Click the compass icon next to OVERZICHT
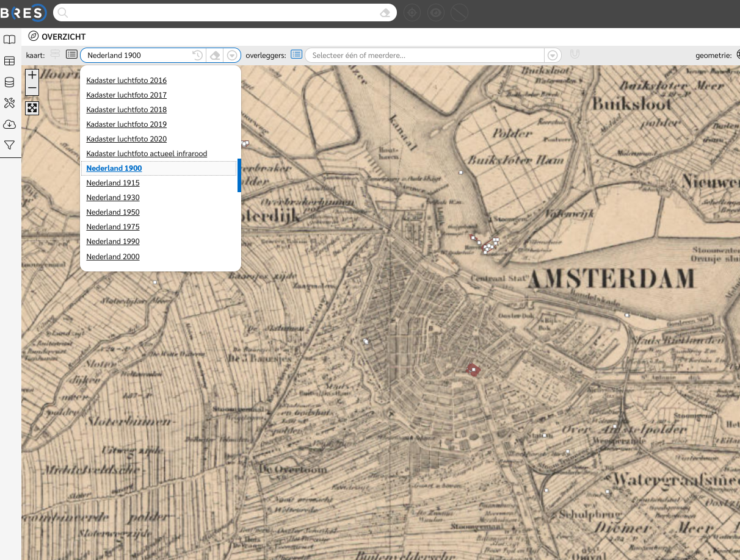The height and width of the screenshot is (560, 740). 34,37
